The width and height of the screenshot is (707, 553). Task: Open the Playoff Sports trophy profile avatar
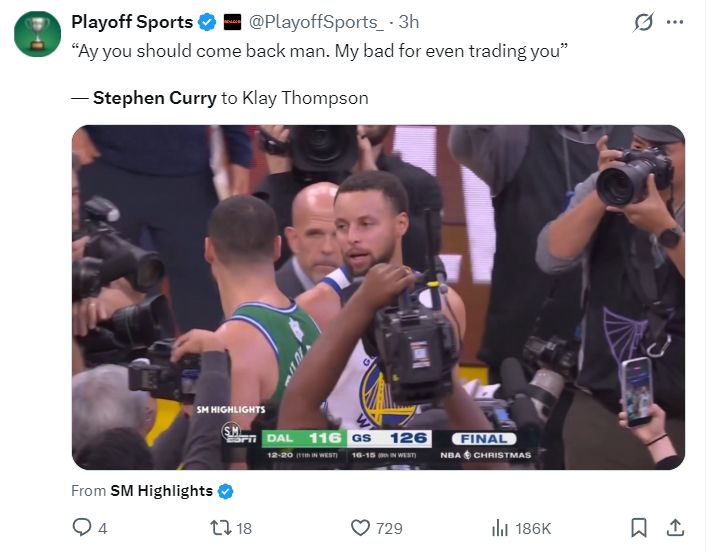[x=37, y=34]
